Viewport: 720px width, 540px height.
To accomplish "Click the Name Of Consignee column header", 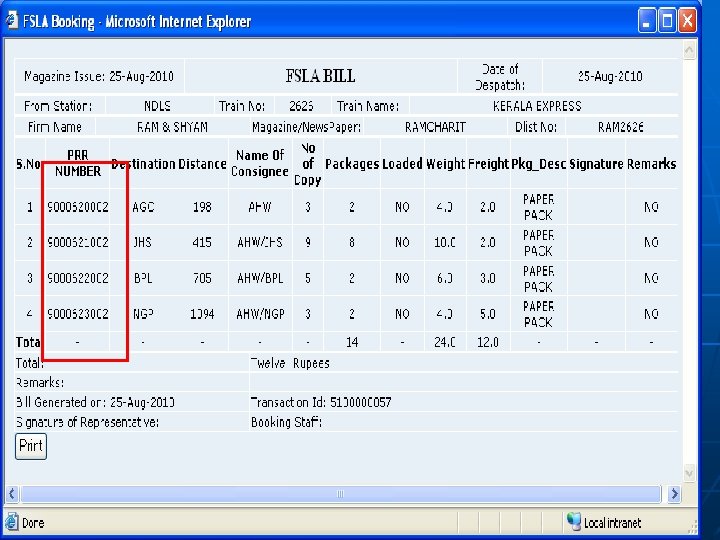I will [260, 163].
